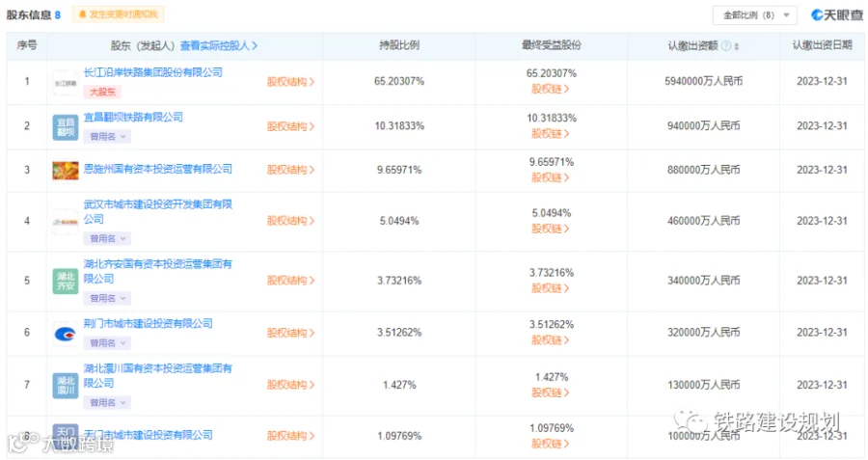Click the 武汉市城市建设投资 company logo

click(x=66, y=222)
